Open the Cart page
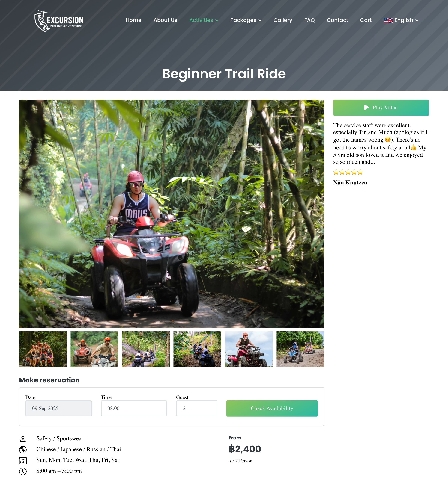Screen dimensions: 448x487 366,20
